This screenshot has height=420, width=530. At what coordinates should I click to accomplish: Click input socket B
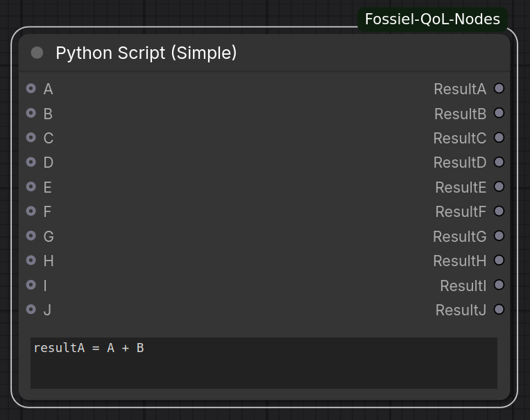(x=31, y=113)
